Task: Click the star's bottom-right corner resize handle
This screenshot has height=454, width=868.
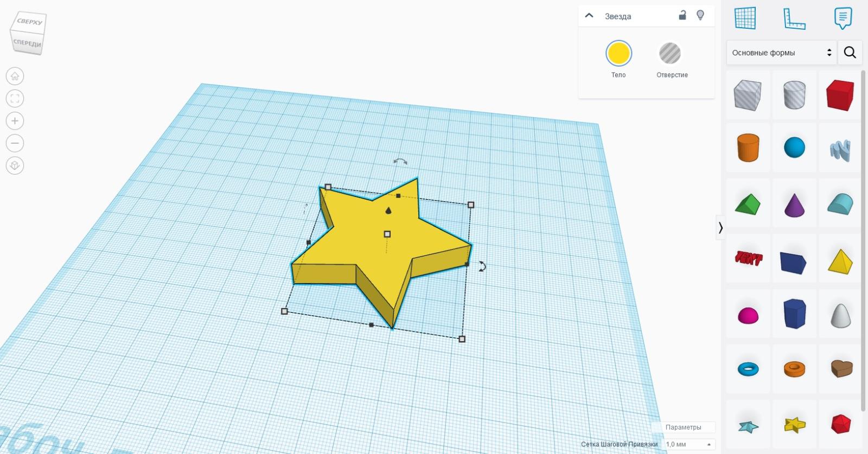Action: 462,339
